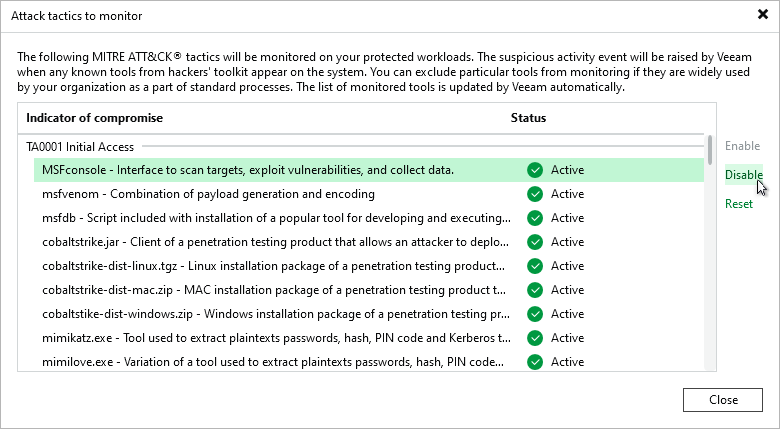Click the Close button
The image size is (780, 429).
click(x=723, y=399)
